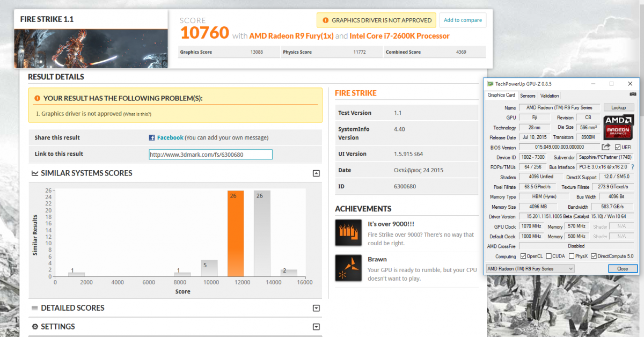
Task: Click the chart icon beside Similar Systems Scores
Action: 35,173
